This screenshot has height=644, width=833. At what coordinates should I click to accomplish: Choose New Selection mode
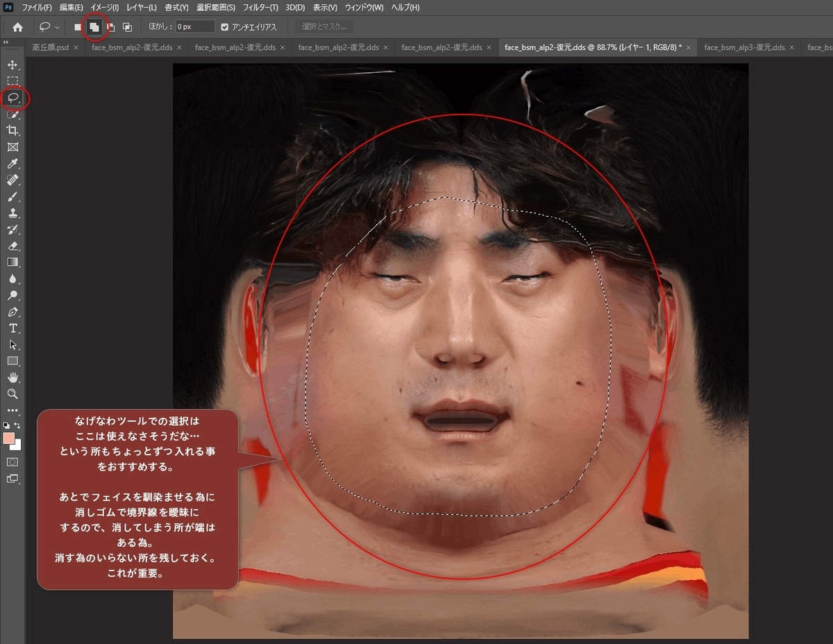[78, 27]
